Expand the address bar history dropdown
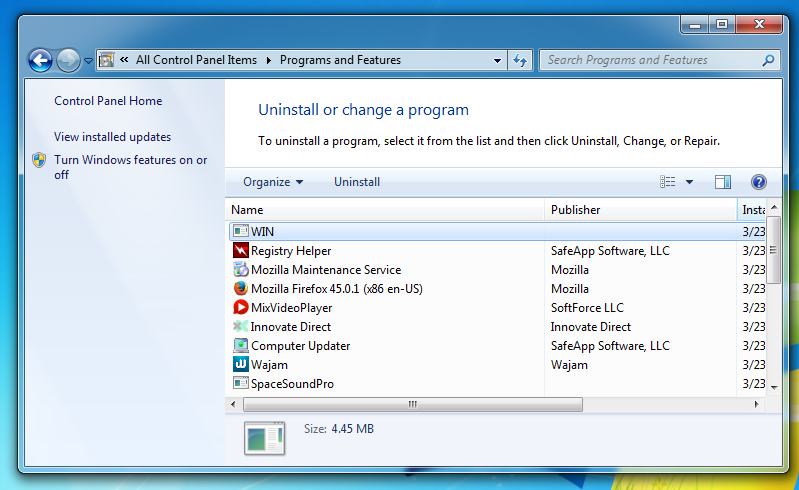 point(497,61)
